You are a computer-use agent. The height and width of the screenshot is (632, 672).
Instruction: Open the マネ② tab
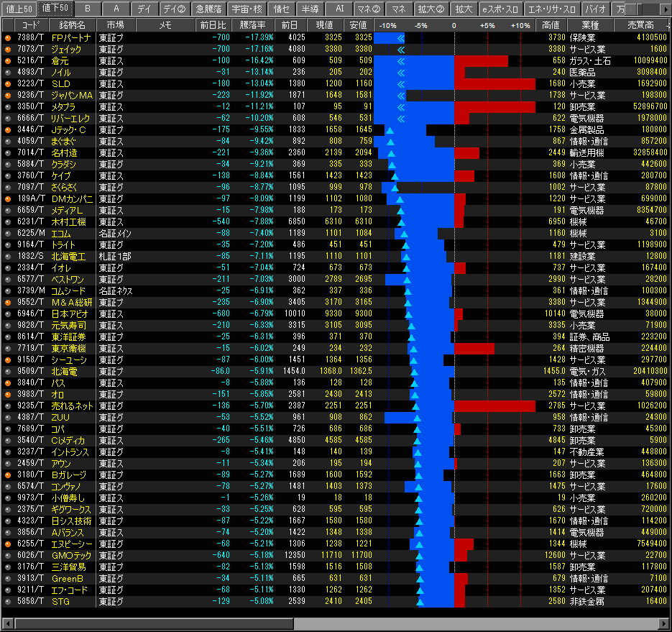coord(369,9)
